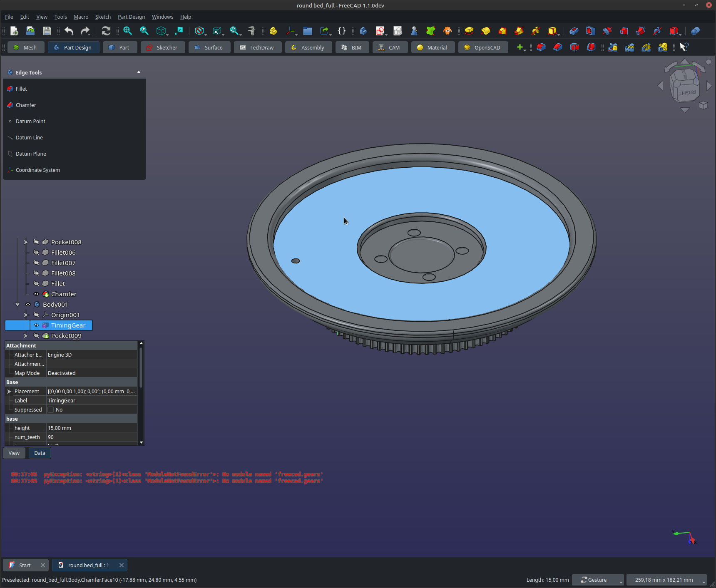Toggle the Suppressed checkbox
This screenshot has height=588, width=716.
tap(51, 410)
